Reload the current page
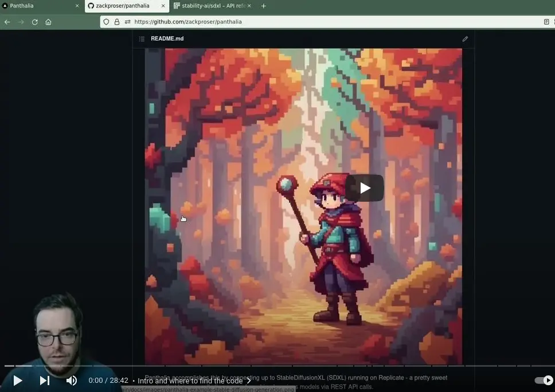Screen dimensions: 555x392 (x=35, y=22)
